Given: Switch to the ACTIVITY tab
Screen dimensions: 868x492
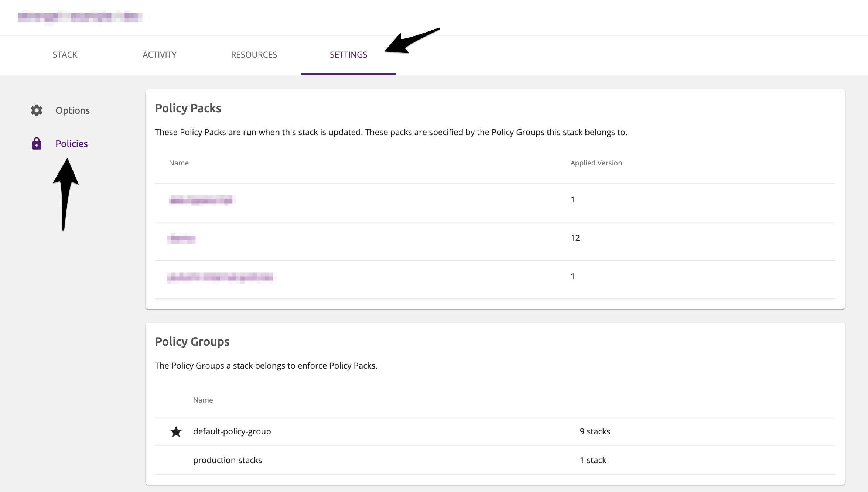Looking at the screenshot, I should pos(159,54).
